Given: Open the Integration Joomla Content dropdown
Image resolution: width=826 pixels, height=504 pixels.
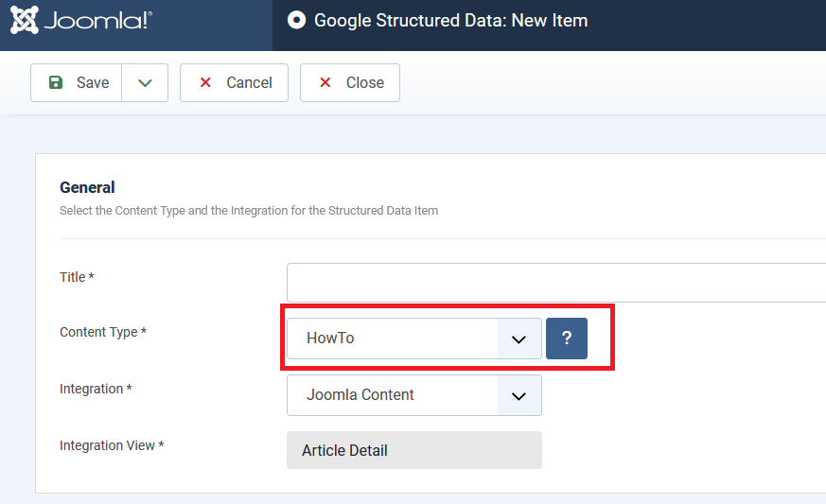Looking at the screenshot, I should [x=414, y=395].
